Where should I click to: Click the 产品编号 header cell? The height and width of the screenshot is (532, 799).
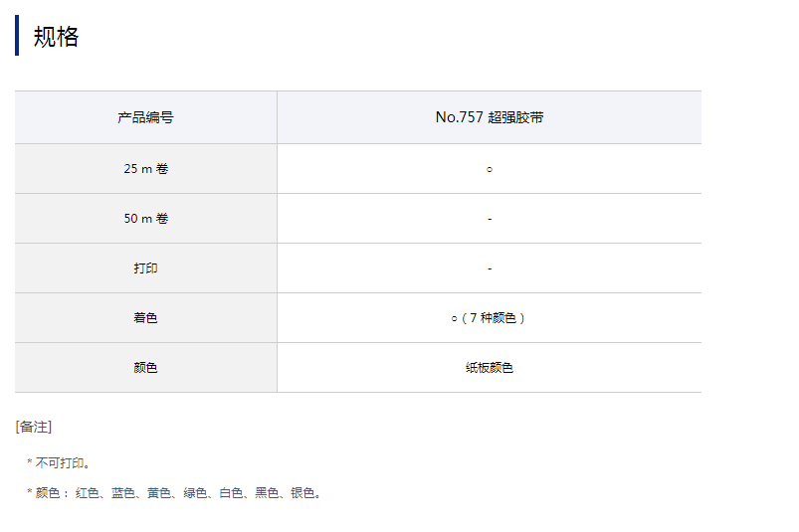tap(145, 117)
